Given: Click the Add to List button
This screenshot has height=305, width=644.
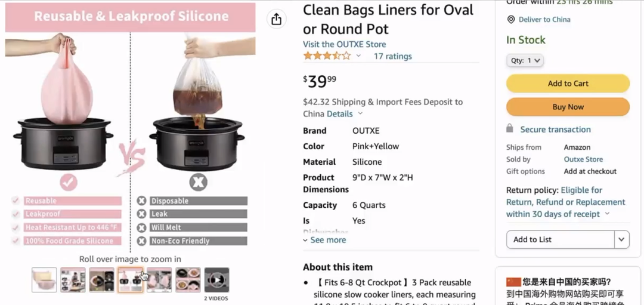Looking at the screenshot, I should (x=561, y=239).
